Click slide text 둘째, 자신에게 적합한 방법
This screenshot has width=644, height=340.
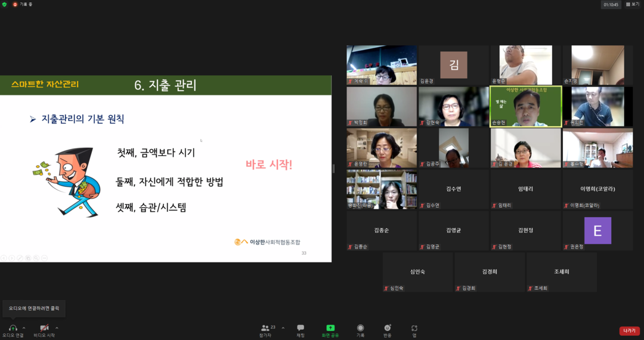tap(169, 181)
